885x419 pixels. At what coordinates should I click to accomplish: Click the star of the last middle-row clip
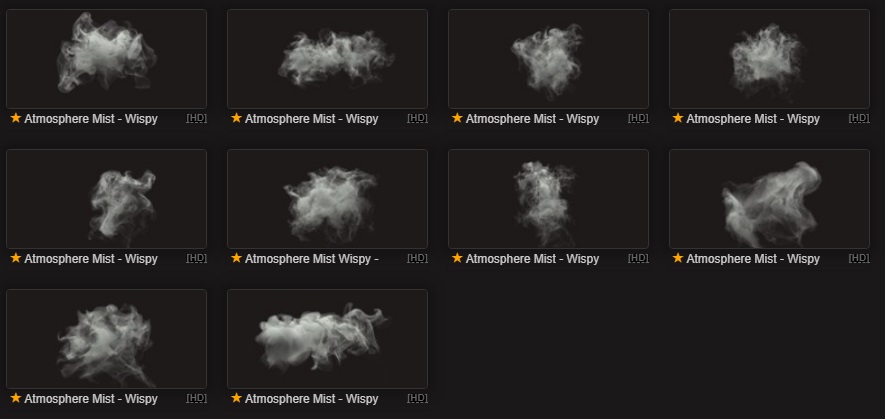pos(678,258)
